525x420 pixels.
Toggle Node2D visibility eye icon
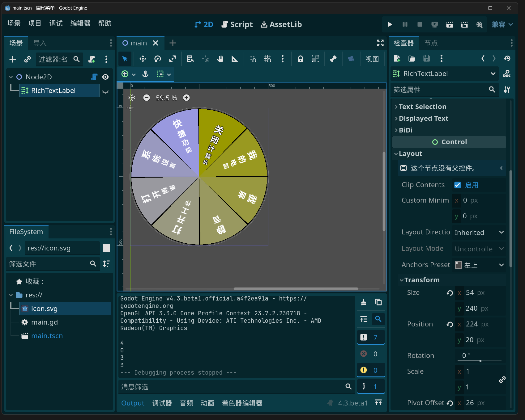[x=105, y=77]
